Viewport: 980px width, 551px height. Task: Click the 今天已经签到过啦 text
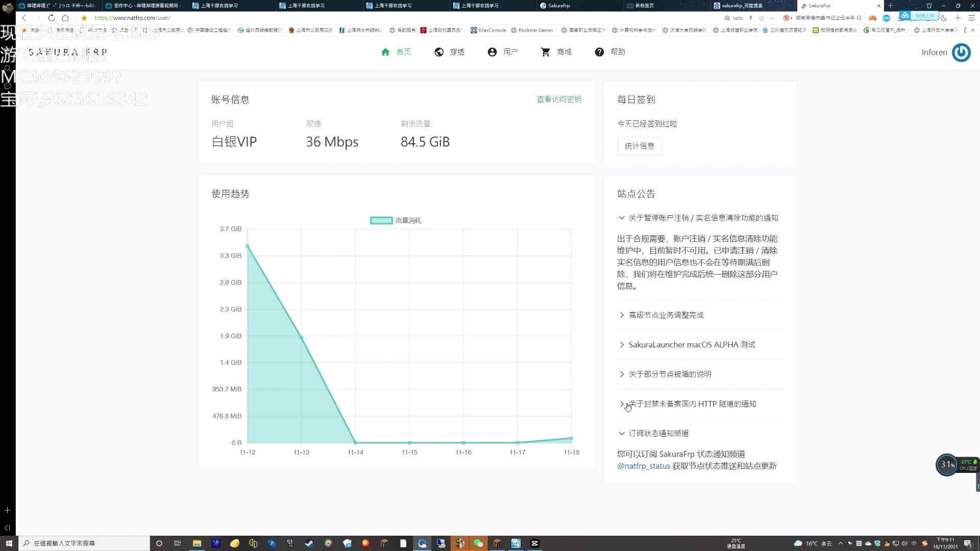(647, 124)
